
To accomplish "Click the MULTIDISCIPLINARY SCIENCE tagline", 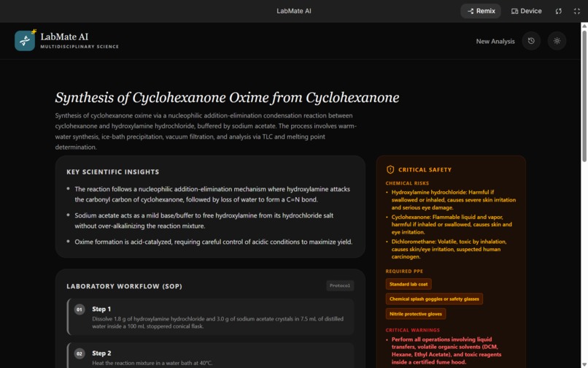I will coord(80,47).
